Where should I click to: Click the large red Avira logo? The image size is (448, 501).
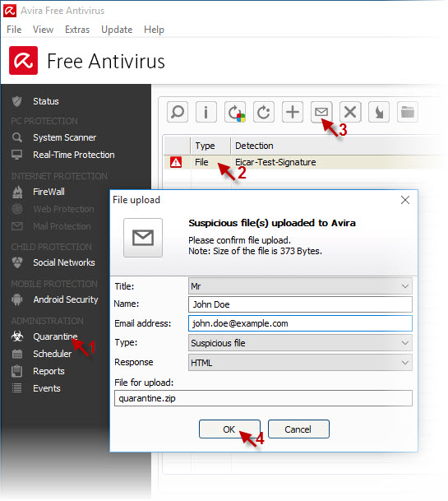click(23, 60)
